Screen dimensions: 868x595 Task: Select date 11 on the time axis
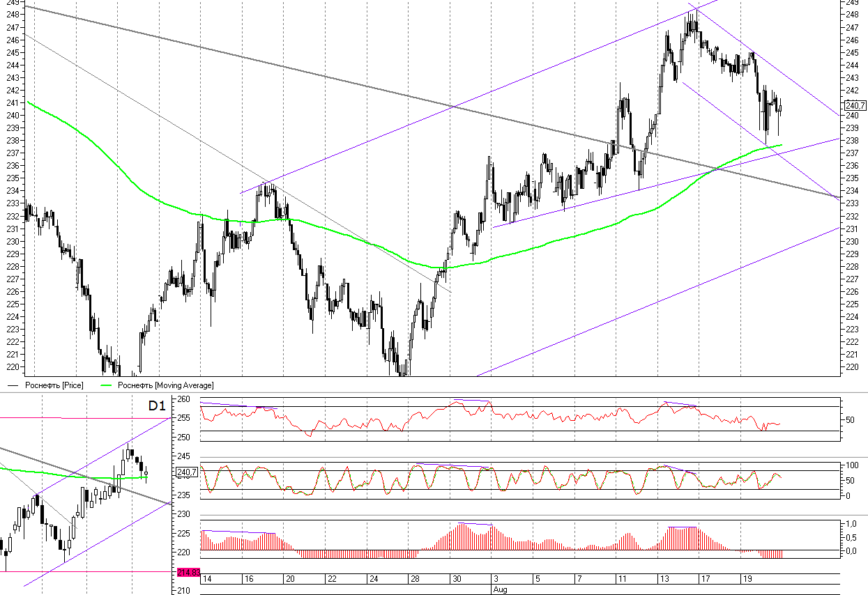(621, 579)
